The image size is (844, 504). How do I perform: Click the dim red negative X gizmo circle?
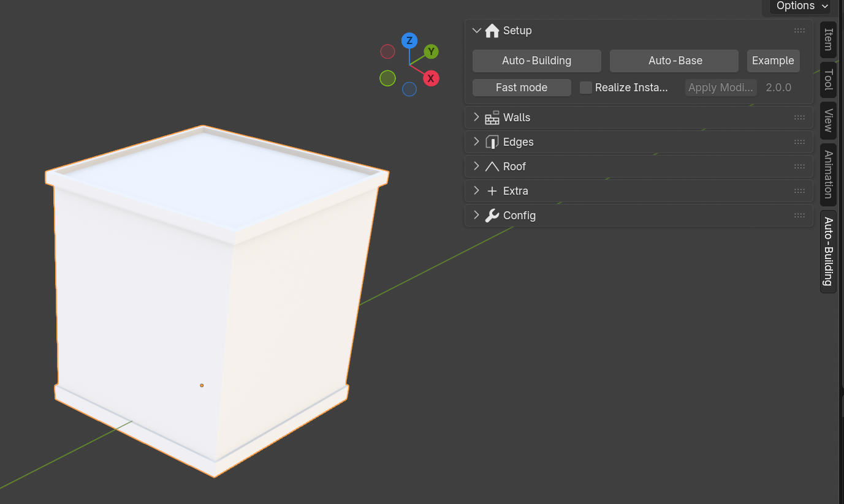coord(387,51)
